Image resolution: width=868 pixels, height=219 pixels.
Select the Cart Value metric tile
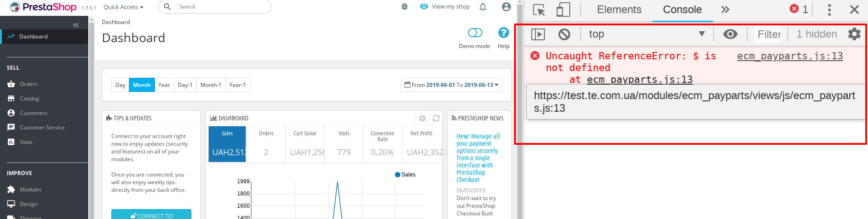[x=305, y=144]
